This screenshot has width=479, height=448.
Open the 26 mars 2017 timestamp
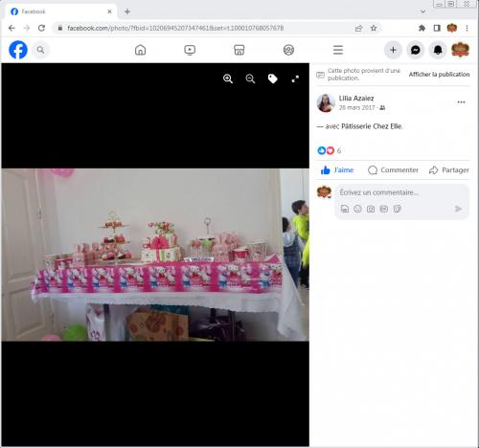point(356,108)
